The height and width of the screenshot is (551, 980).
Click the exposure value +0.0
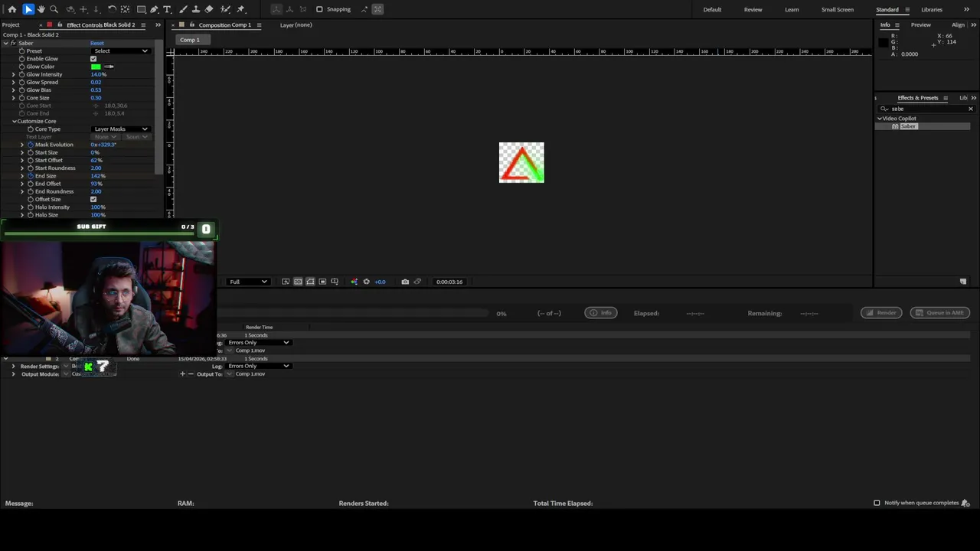380,282
